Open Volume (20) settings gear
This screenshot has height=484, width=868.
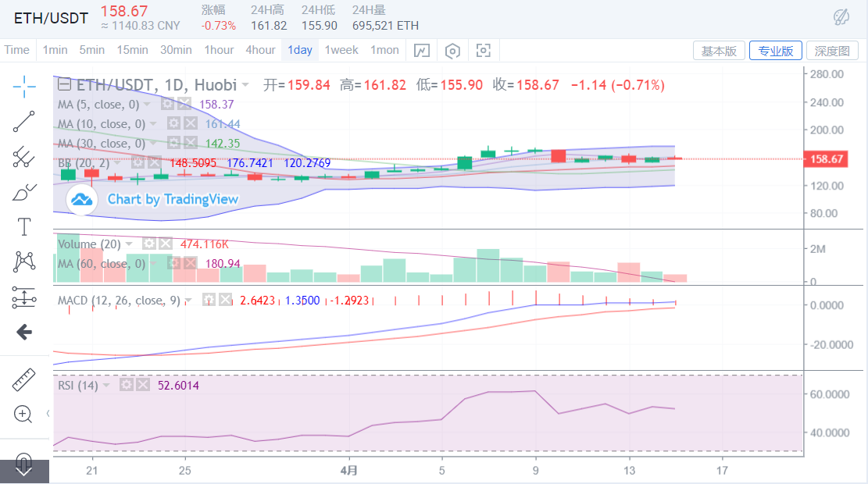(149, 244)
